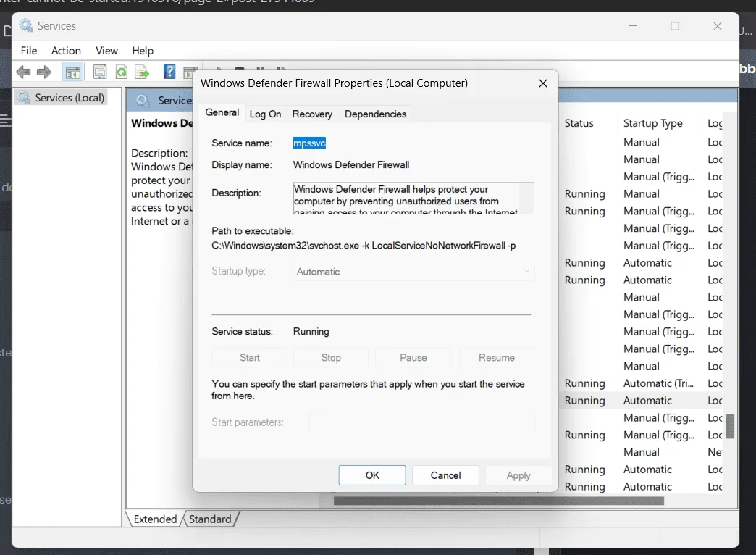This screenshot has height=555, width=756.
Task: Switch to the General tab
Action: (x=222, y=112)
